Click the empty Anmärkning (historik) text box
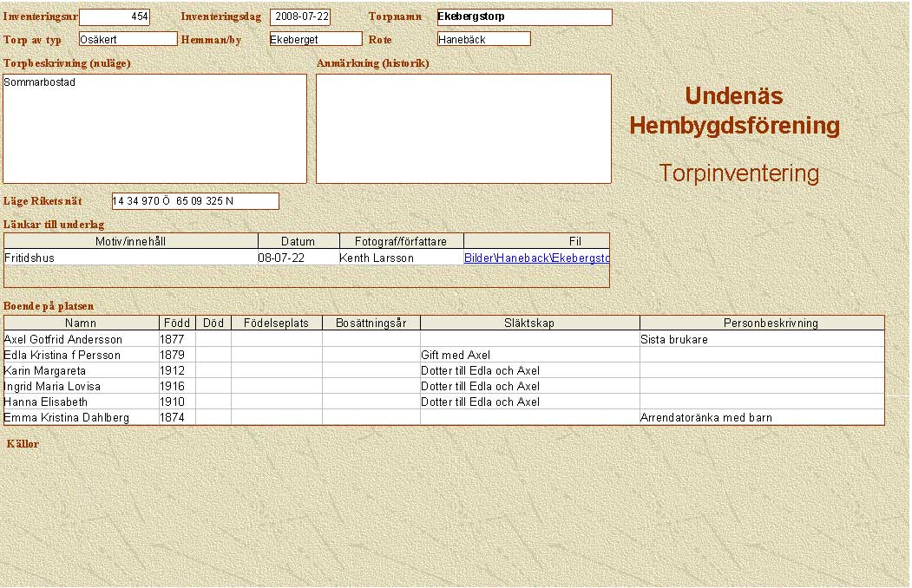Screen dimensions: 912x588 [x=463, y=128]
